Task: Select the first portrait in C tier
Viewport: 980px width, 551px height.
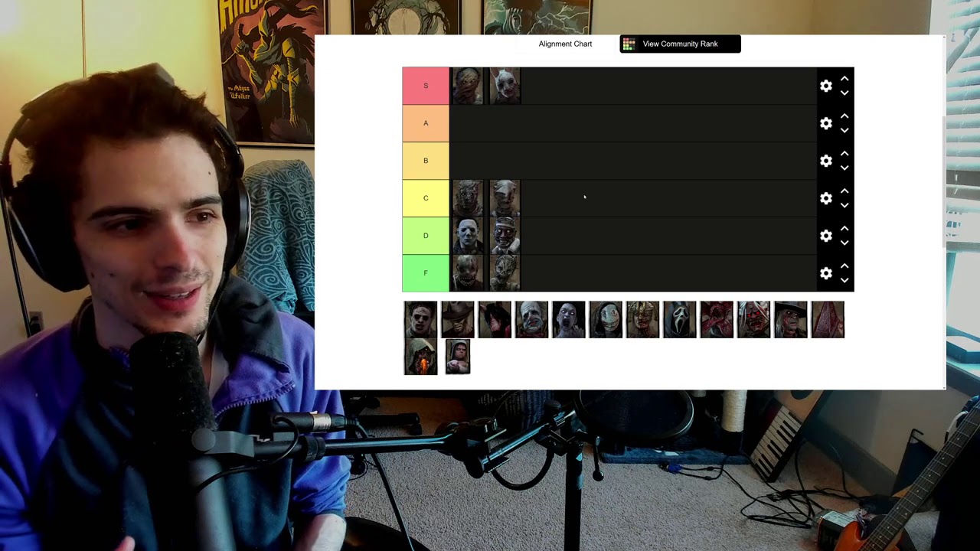Action: pos(468,198)
